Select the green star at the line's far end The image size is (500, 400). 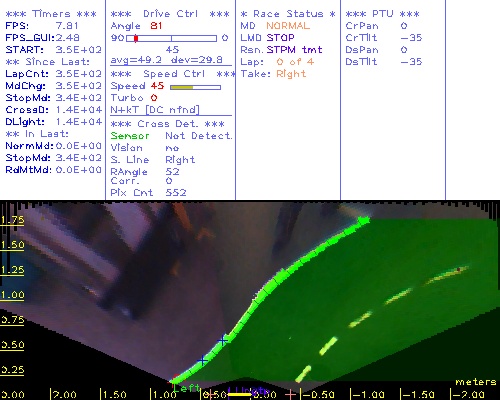364,220
